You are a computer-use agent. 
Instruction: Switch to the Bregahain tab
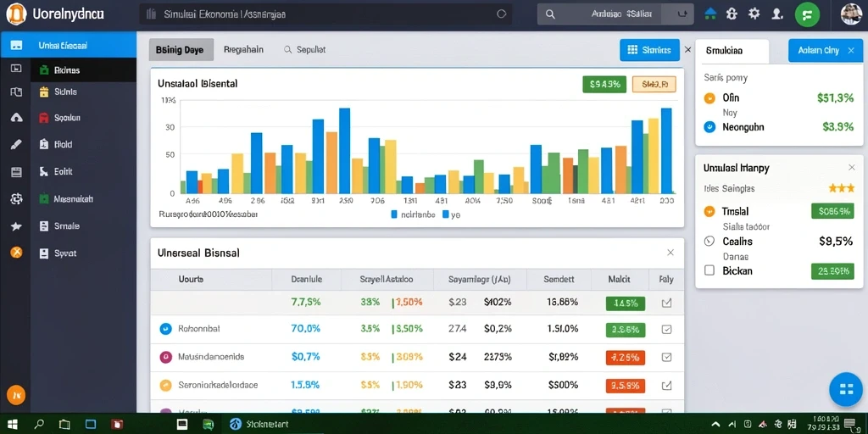click(243, 49)
